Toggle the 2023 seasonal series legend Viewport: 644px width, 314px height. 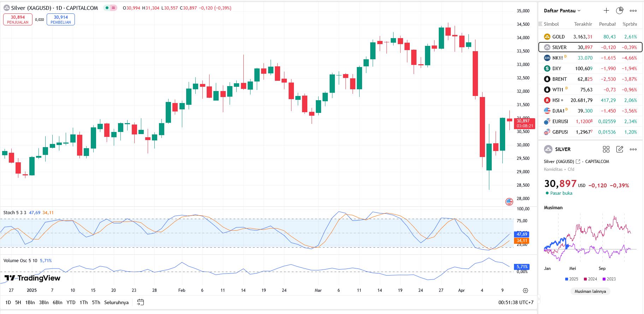tap(609, 279)
